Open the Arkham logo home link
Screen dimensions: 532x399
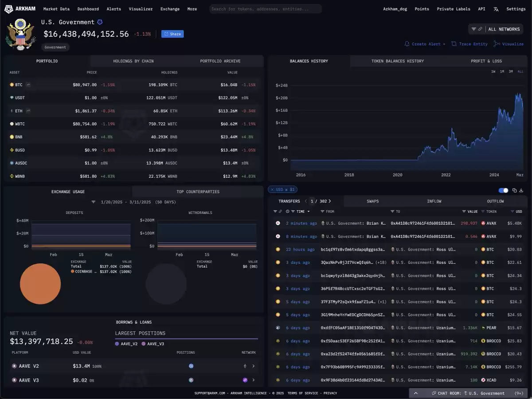[x=20, y=9]
